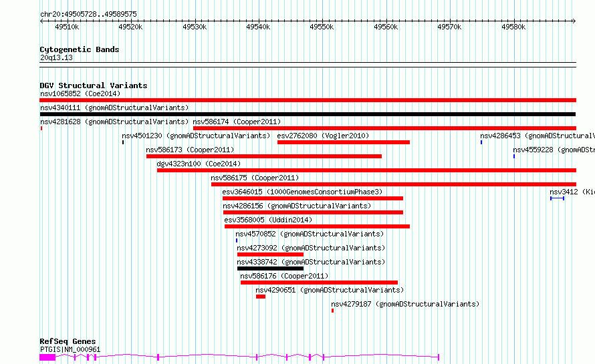Click the RefSeq Genes track title

point(68,342)
